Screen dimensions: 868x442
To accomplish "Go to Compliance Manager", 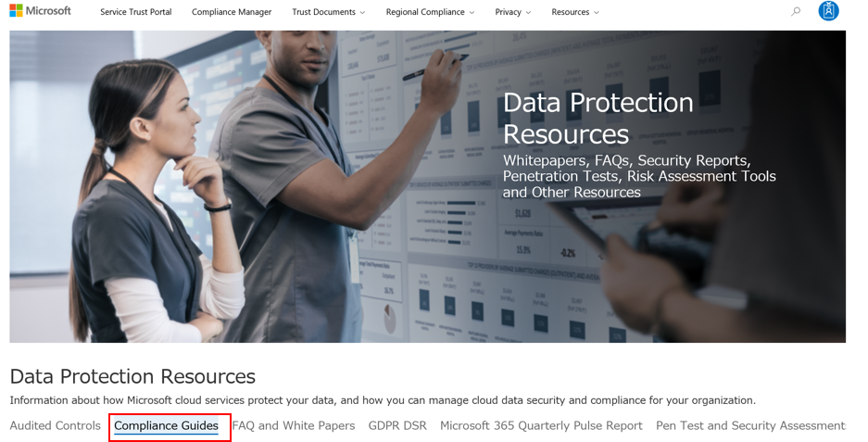I will click(232, 12).
